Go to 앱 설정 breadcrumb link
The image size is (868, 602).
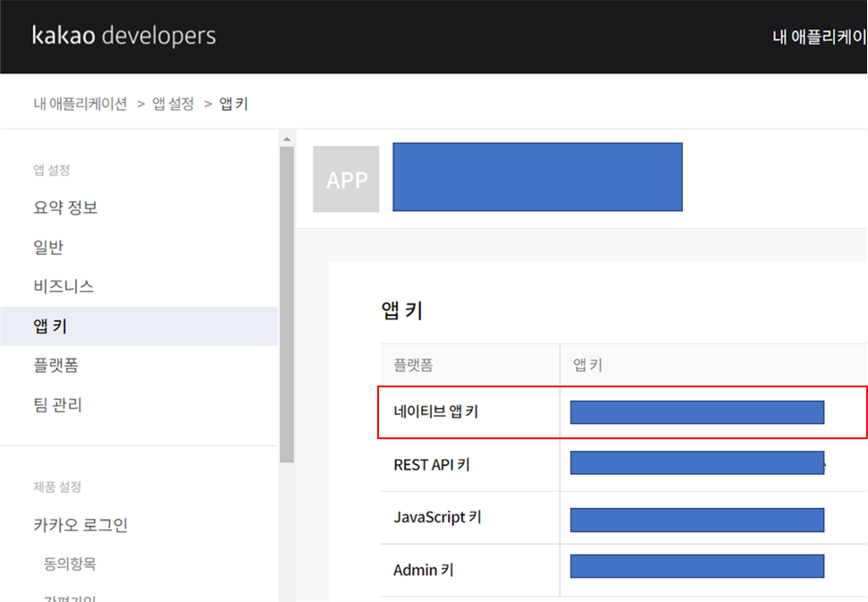coord(173,104)
